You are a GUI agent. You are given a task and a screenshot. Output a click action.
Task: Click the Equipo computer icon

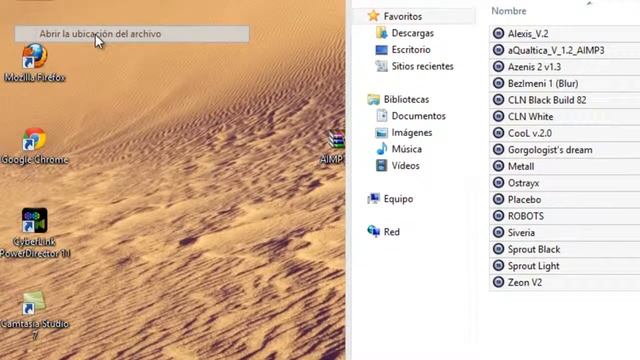point(373,199)
